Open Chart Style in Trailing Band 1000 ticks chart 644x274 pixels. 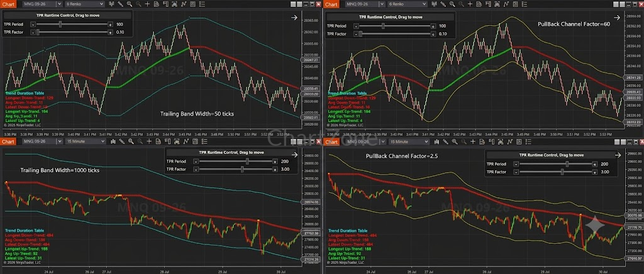coord(113,141)
